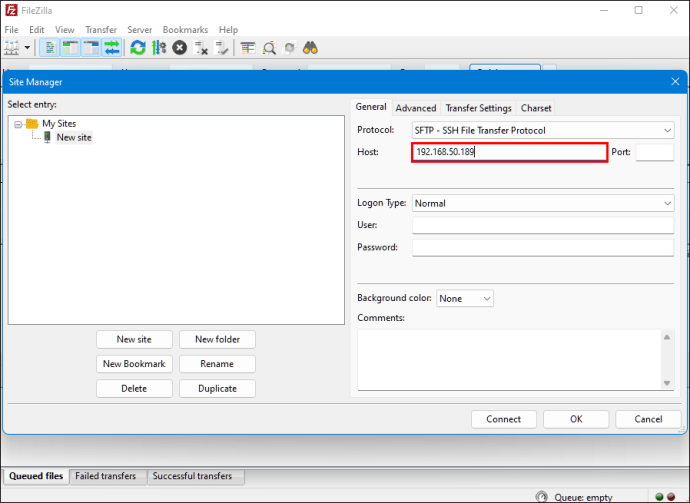The image size is (690, 503).
Task: Select the My Sites folder label
Action: [x=59, y=124]
